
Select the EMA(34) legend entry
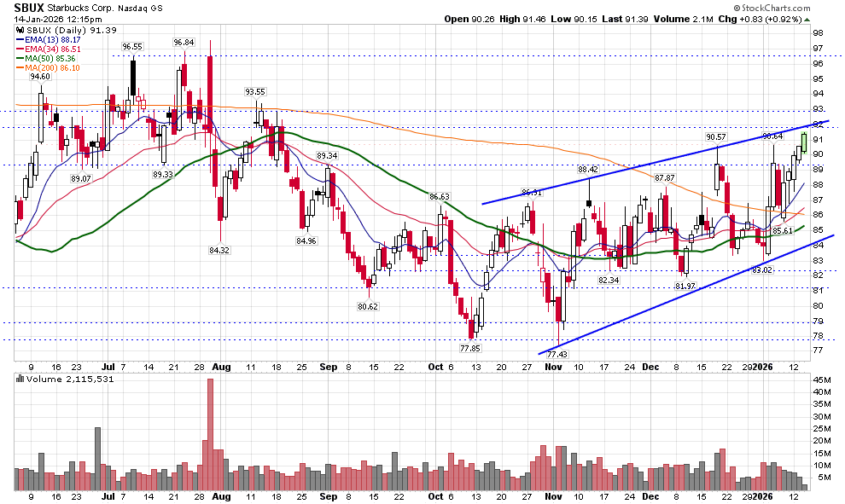tap(53, 49)
